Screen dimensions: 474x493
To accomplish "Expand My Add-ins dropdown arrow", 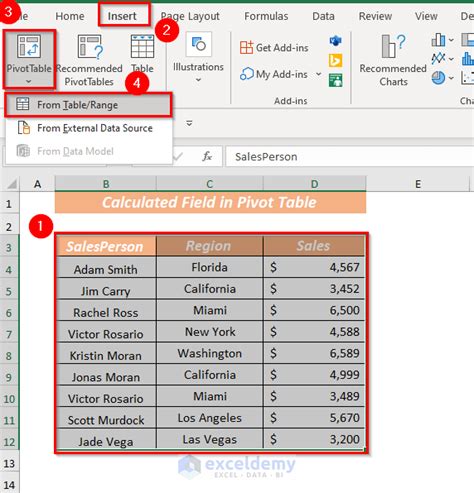I will (x=319, y=74).
